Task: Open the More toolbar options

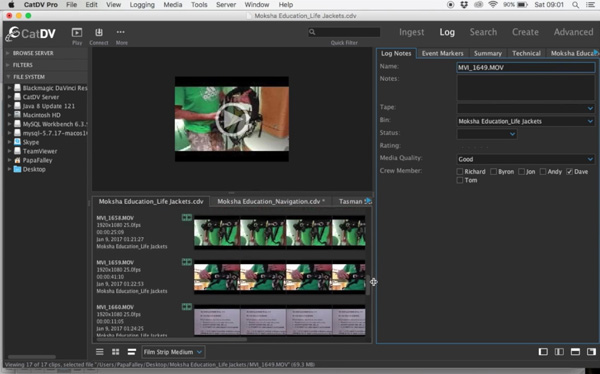Action: [121, 32]
